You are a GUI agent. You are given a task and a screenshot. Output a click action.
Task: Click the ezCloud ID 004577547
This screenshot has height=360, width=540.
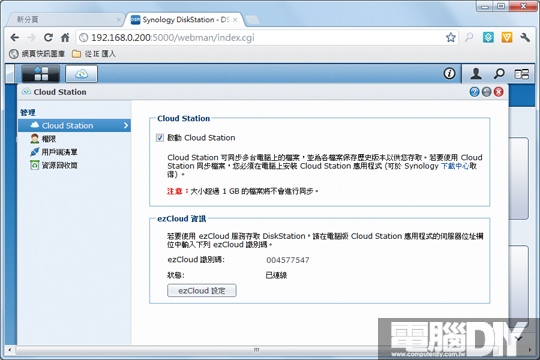pyautogui.click(x=288, y=260)
